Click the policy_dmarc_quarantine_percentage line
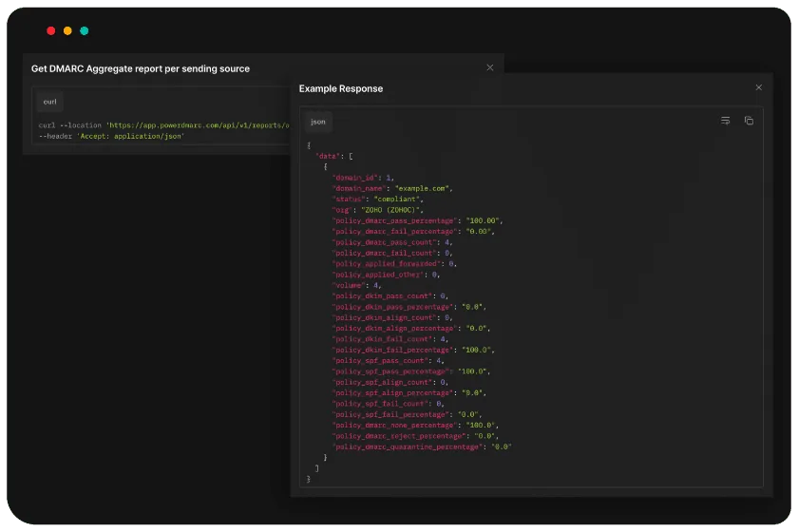 tap(422, 446)
